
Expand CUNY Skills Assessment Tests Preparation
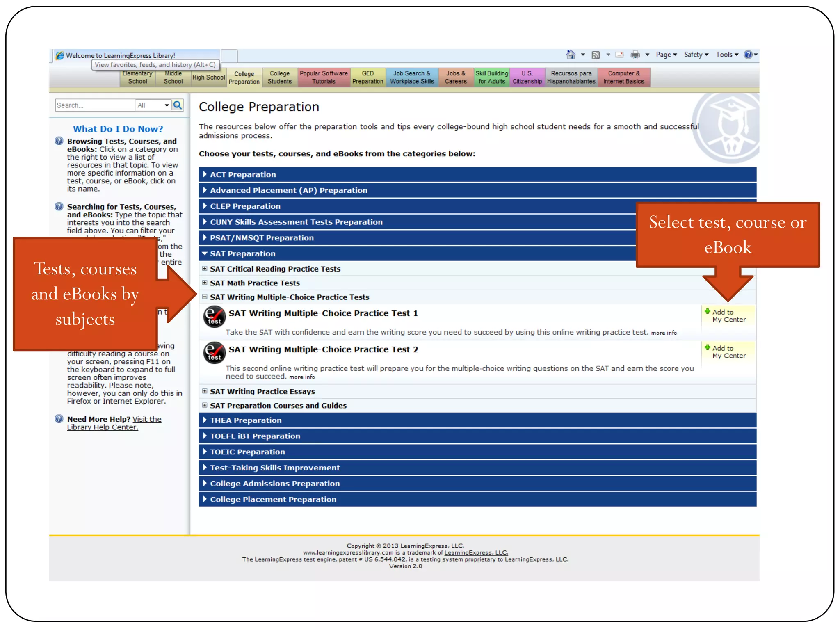417,222
